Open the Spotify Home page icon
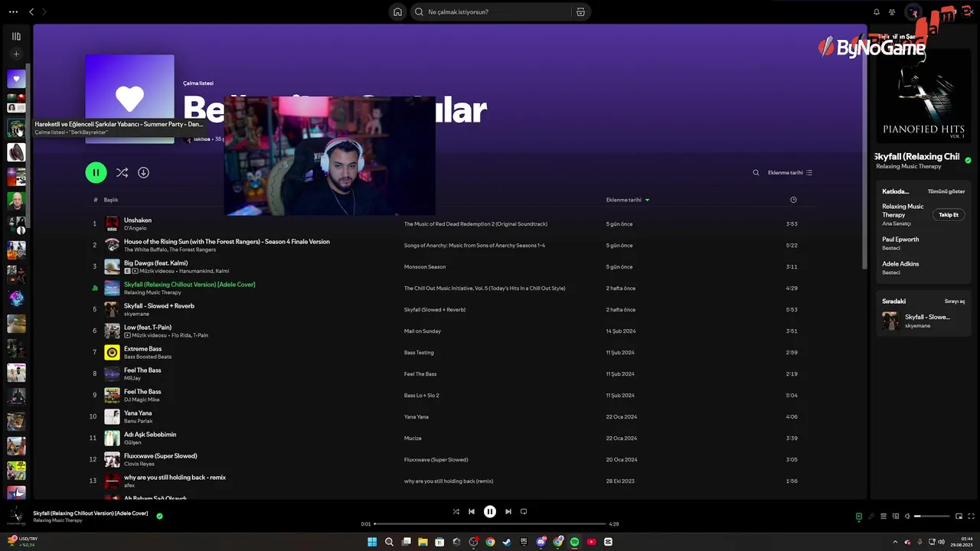The width and height of the screenshot is (980, 551). (397, 11)
